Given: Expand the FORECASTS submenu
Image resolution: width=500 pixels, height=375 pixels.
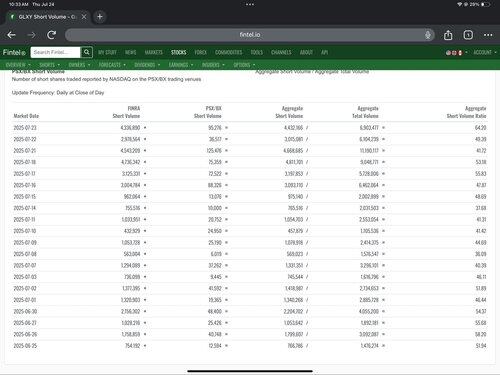Looking at the screenshot, I should pos(112,65).
